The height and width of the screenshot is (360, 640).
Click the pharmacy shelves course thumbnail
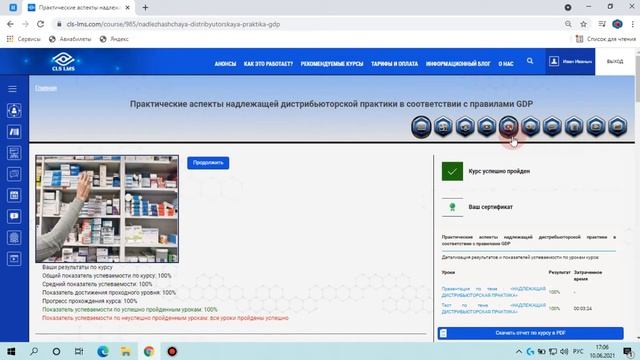(x=107, y=209)
